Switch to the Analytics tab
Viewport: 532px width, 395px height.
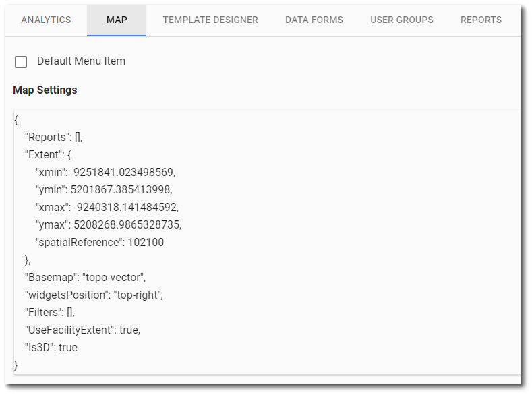pyautogui.click(x=46, y=20)
